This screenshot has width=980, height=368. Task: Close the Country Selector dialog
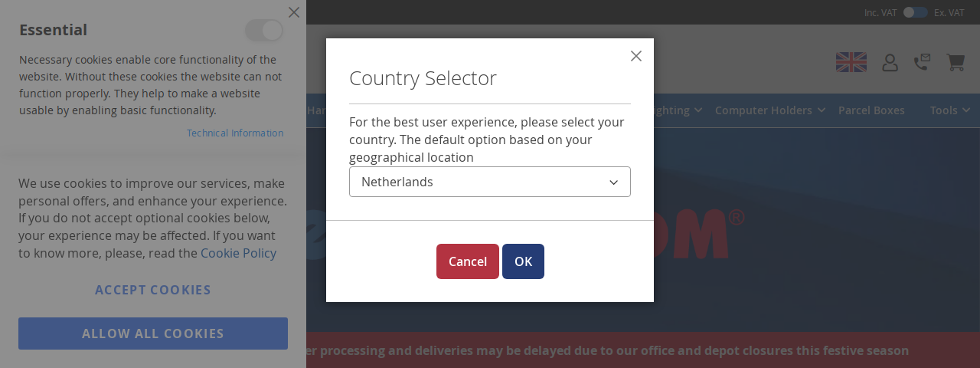point(635,56)
